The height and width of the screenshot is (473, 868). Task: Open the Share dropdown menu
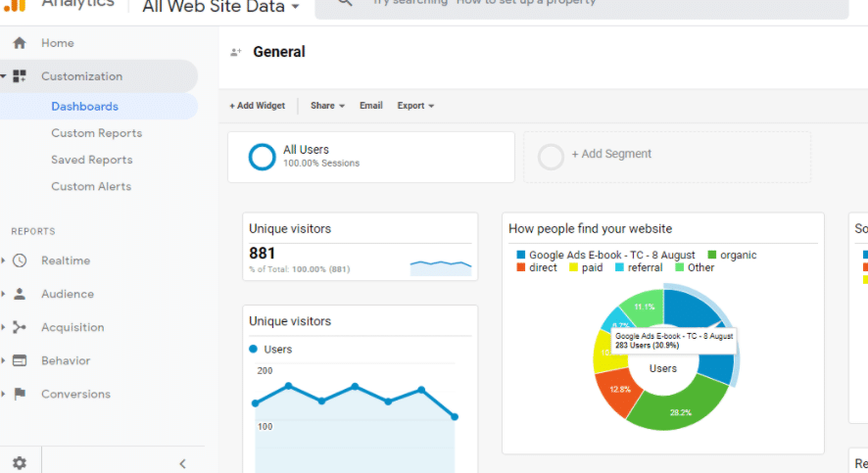(328, 106)
